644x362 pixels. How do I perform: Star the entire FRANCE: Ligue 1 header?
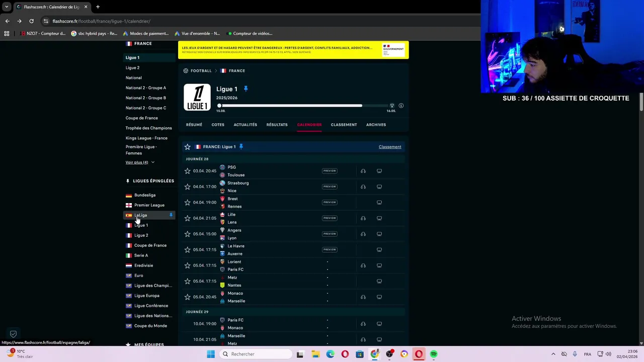[x=188, y=147]
